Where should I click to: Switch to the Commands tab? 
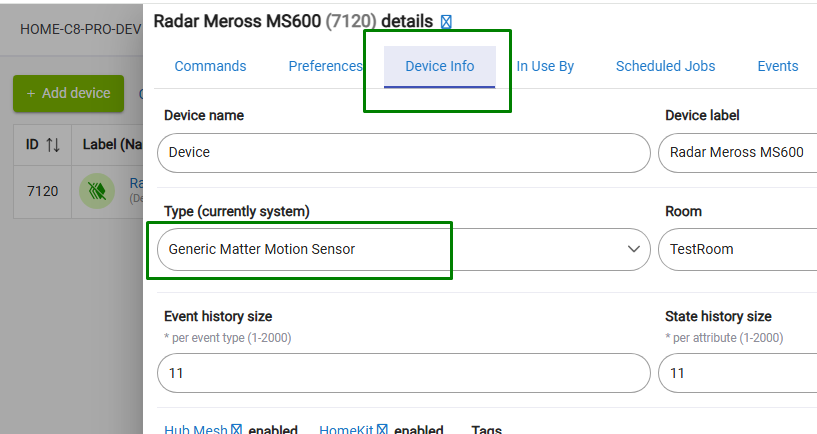tap(210, 66)
